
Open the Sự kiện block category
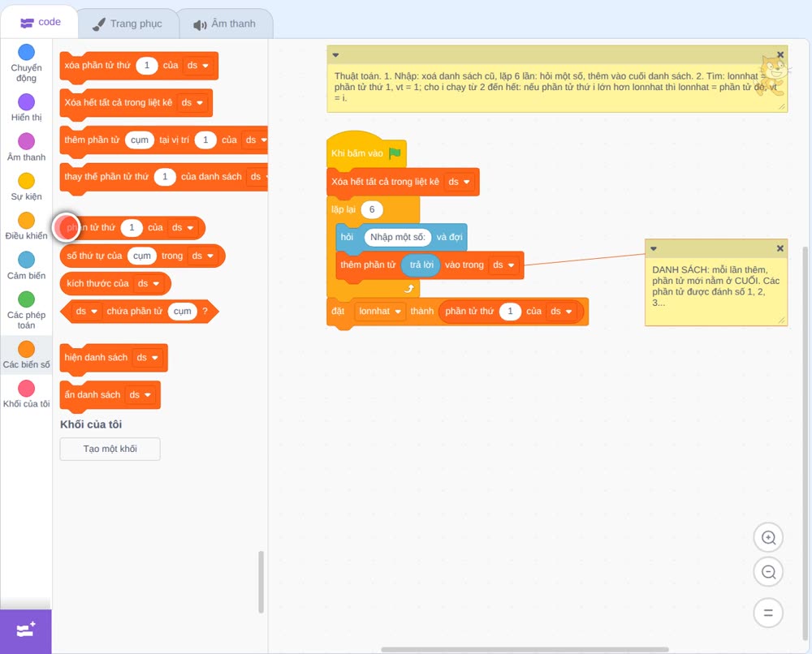(26, 187)
